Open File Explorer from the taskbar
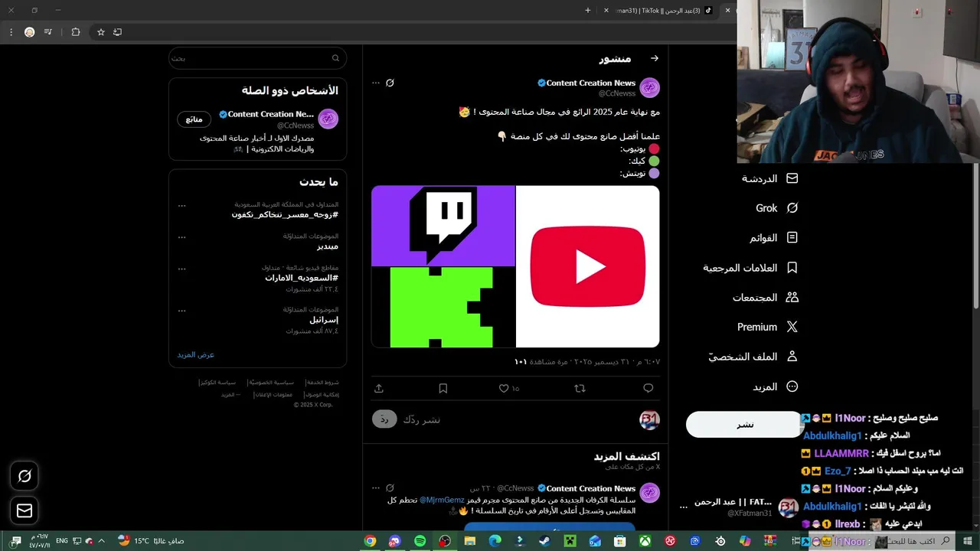This screenshot has width=980, height=551. point(470,541)
